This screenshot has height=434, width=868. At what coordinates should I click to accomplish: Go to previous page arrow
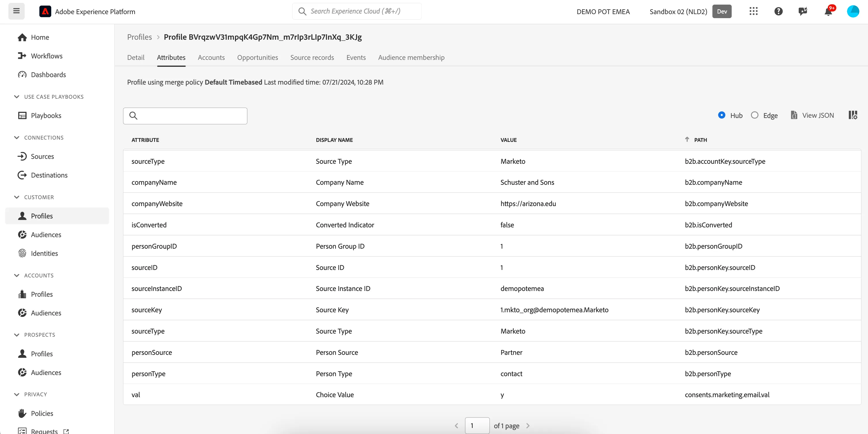(x=456, y=426)
